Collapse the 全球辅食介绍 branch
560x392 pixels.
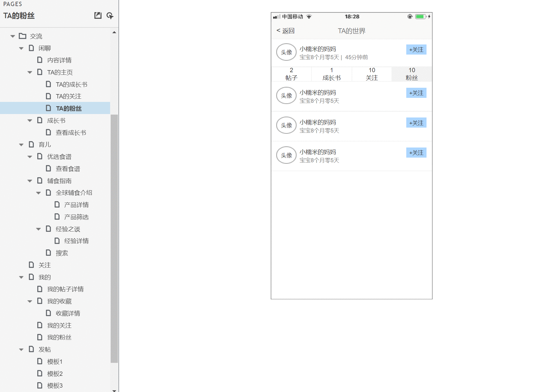[x=38, y=193]
